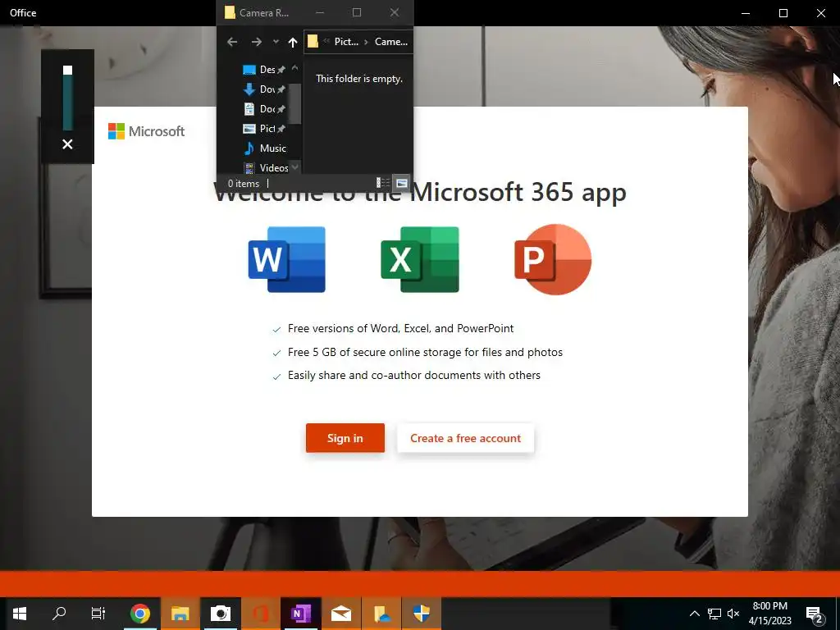Maximize the Camera Roll window
Image resolution: width=840 pixels, height=630 pixels.
pos(357,12)
